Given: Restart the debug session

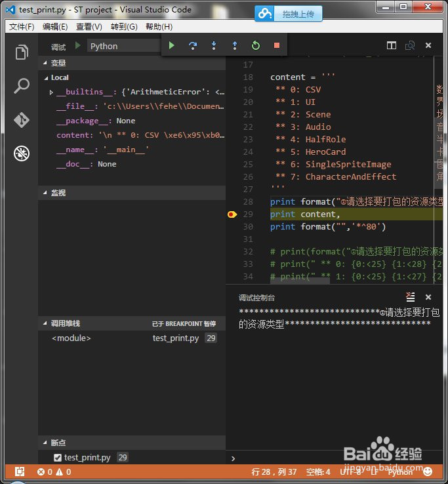Looking at the screenshot, I should 256,46.
